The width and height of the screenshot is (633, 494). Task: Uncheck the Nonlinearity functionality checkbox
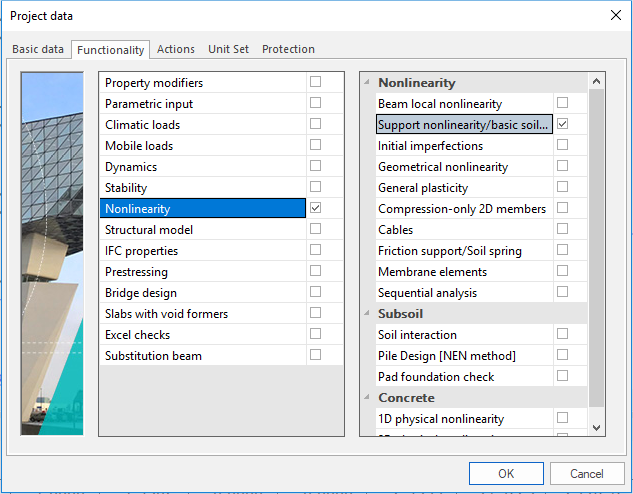tap(315, 208)
